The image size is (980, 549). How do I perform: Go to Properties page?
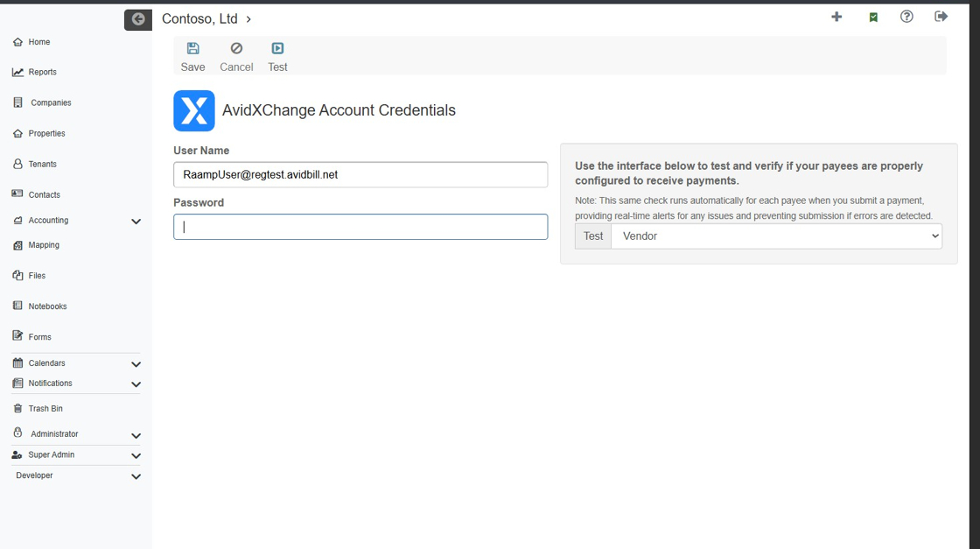coord(46,134)
